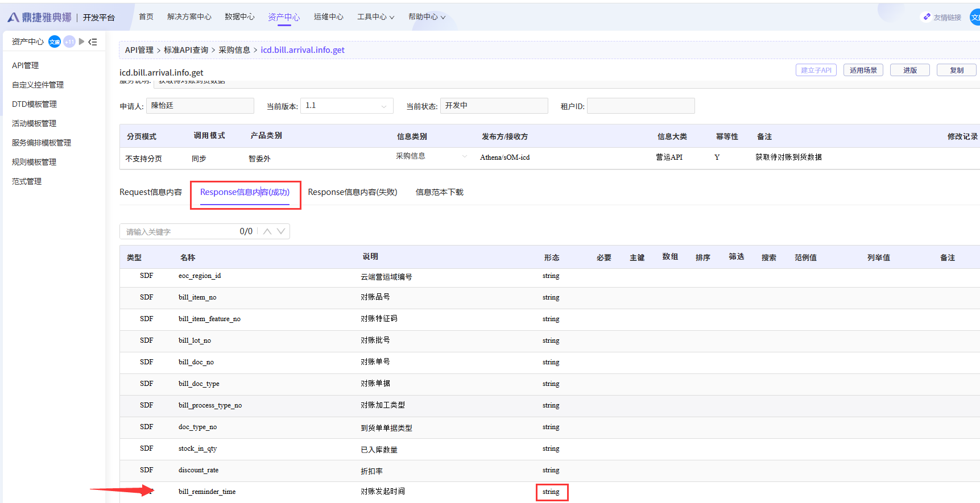
Task: Click the doc_type_no name cell
Action: [x=197, y=427]
